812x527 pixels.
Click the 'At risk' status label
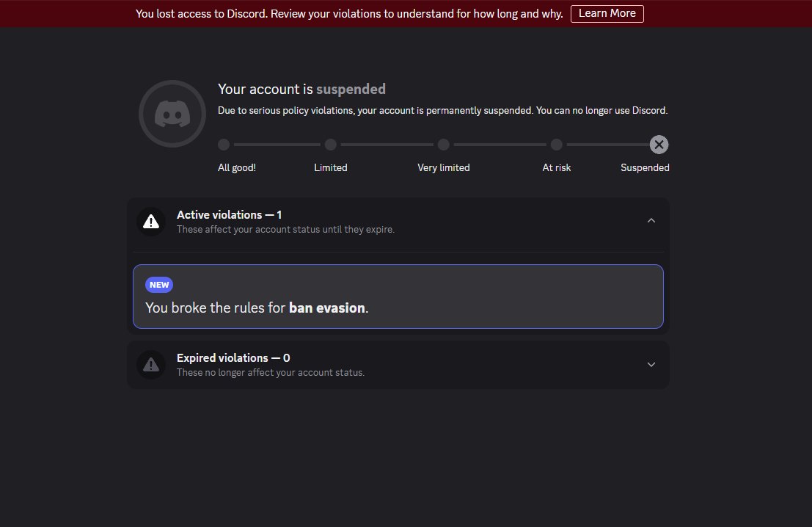[556, 167]
